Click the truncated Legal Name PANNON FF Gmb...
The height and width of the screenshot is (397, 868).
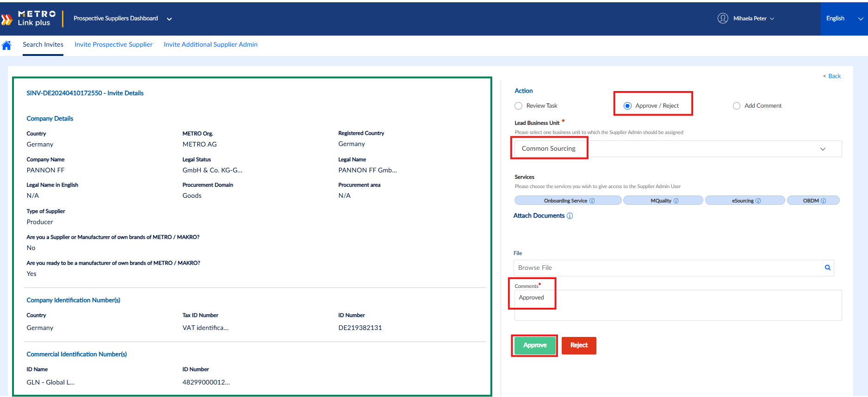point(367,170)
